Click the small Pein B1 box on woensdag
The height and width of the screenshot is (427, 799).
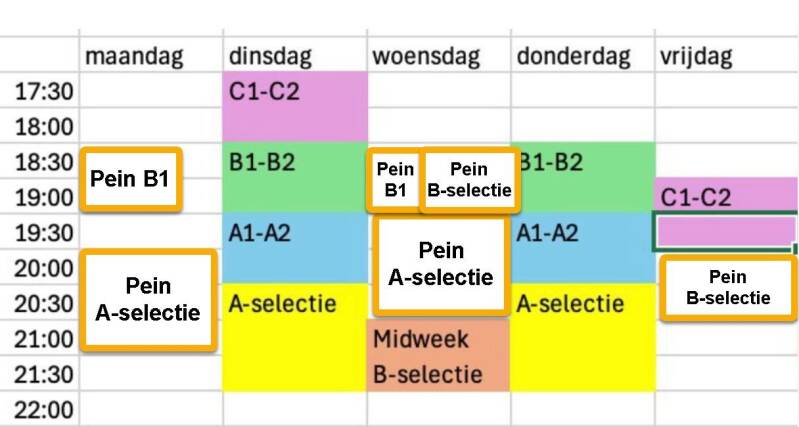pos(395,180)
